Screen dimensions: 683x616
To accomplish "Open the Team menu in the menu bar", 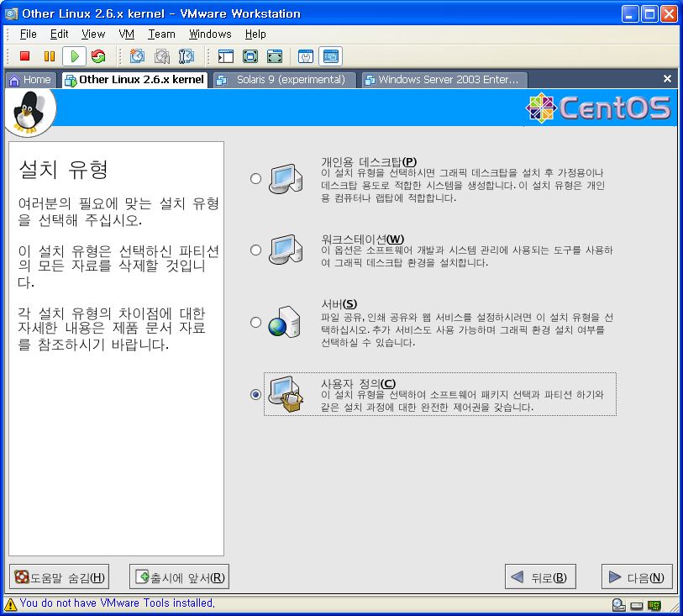I will [161, 34].
